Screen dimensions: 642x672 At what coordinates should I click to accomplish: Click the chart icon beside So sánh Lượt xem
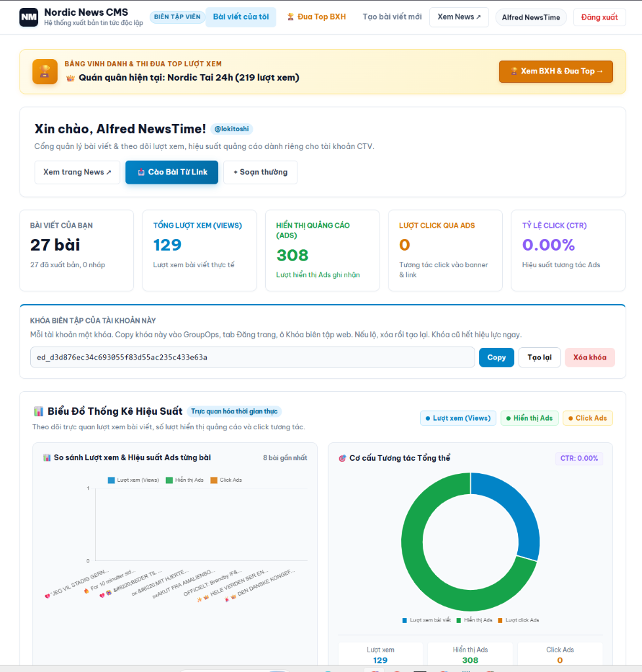coord(47,457)
